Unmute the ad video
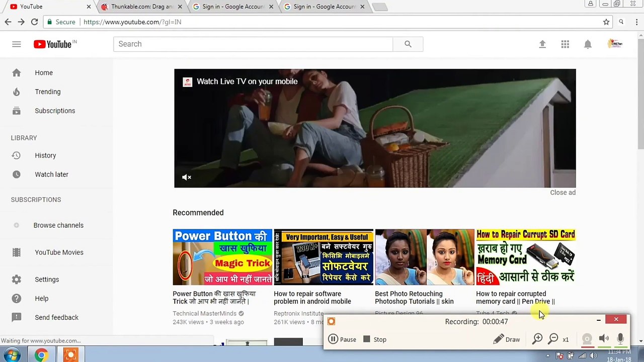The height and width of the screenshot is (362, 644). 187,177
